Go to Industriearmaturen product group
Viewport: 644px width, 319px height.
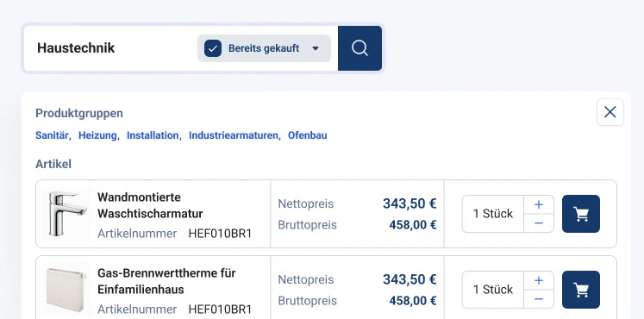(x=234, y=135)
